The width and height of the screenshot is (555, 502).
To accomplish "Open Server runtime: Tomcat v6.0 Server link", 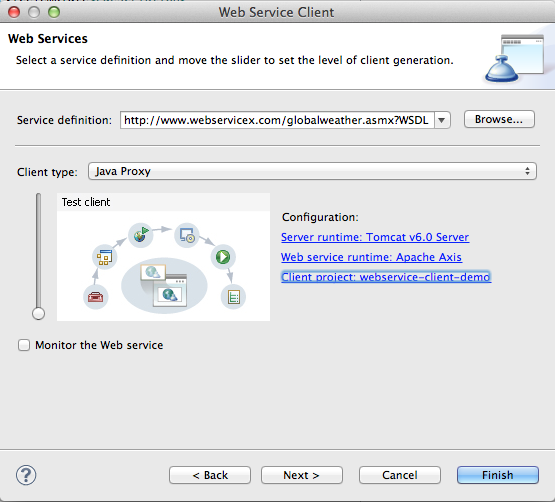I will pos(375,237).
